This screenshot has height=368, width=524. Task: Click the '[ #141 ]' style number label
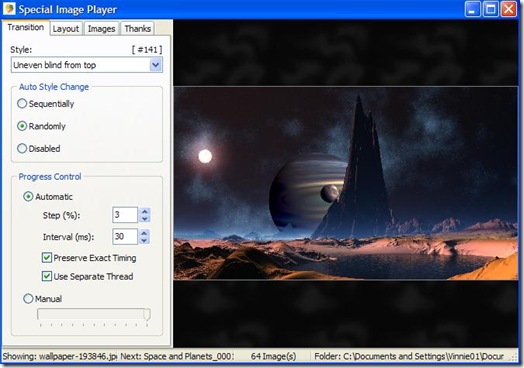coord(147,50)
